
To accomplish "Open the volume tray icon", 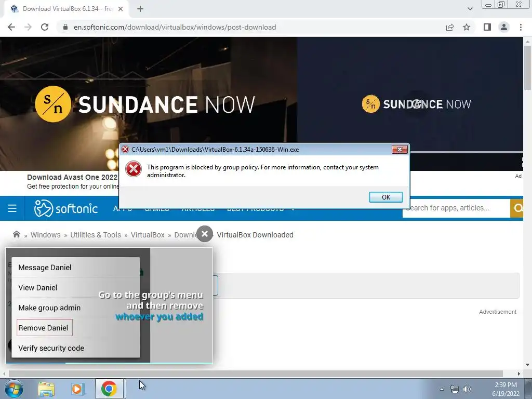I will point(467,389).
